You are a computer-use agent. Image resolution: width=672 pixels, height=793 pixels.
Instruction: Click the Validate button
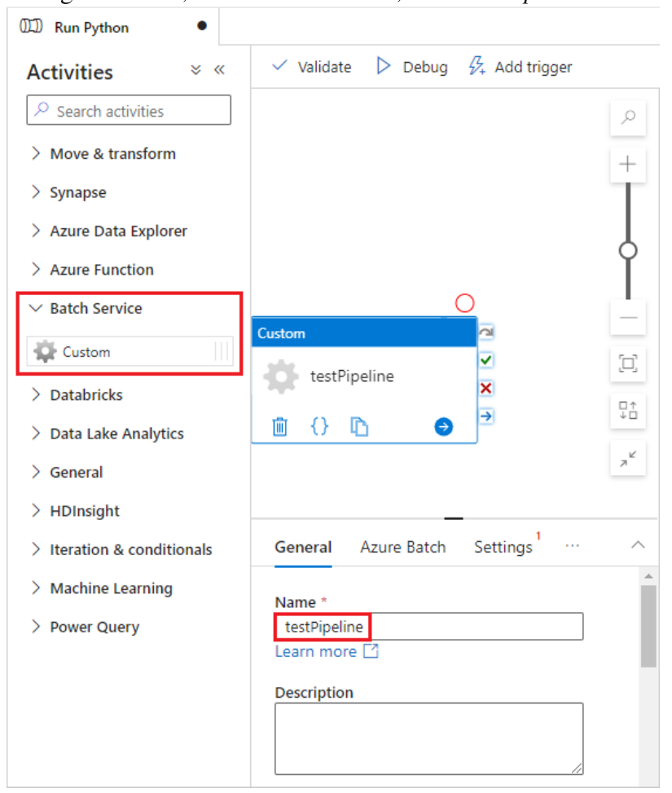tap(312, 67)
